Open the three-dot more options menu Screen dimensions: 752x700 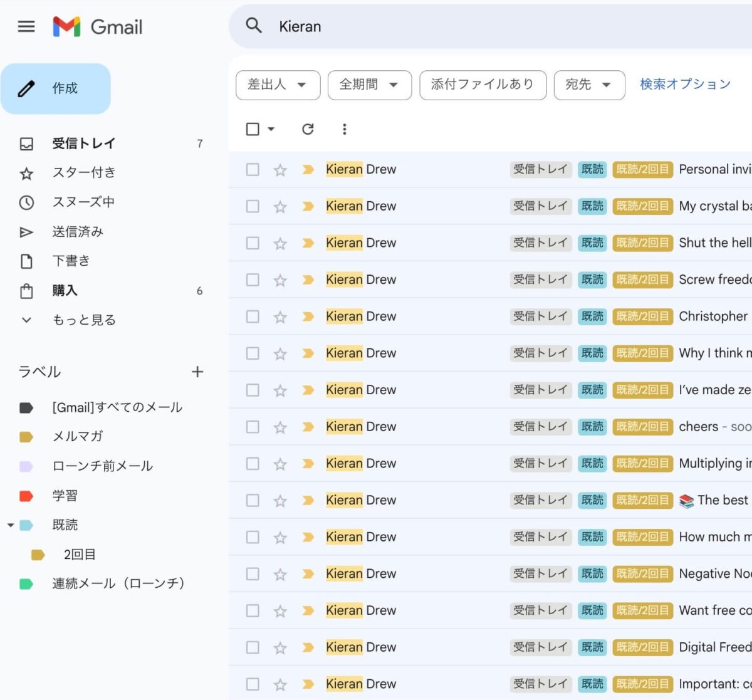pyautogui.click(x=344, y=129)
